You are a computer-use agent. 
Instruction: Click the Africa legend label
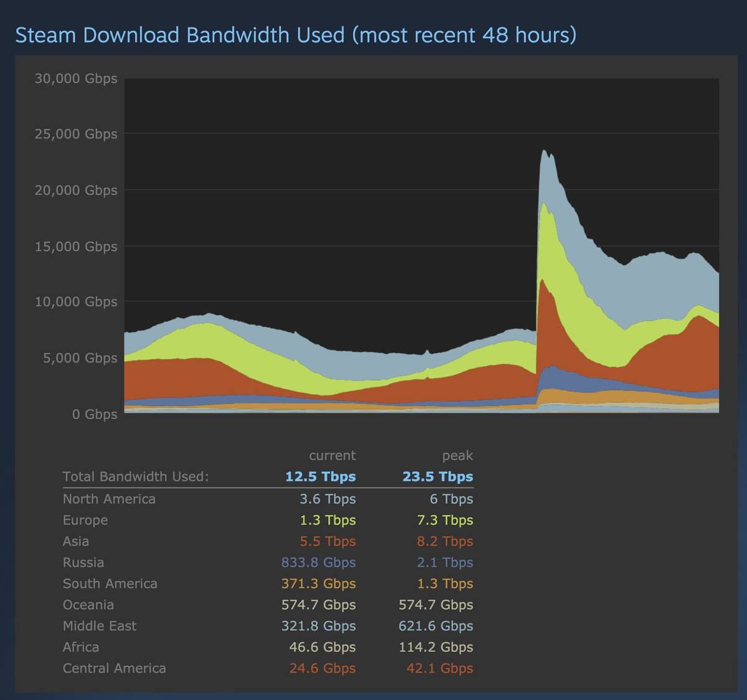click(x=81, y=647)
